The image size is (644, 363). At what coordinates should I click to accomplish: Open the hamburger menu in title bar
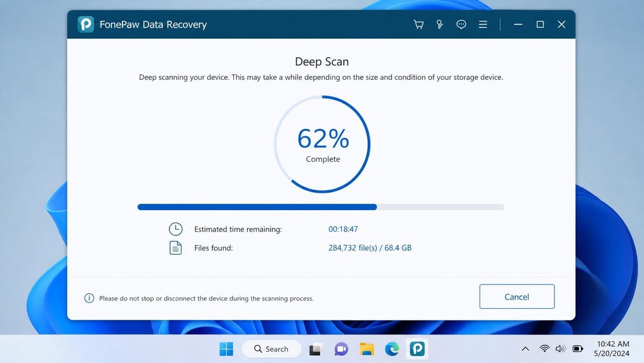click(x=483, y=25)
